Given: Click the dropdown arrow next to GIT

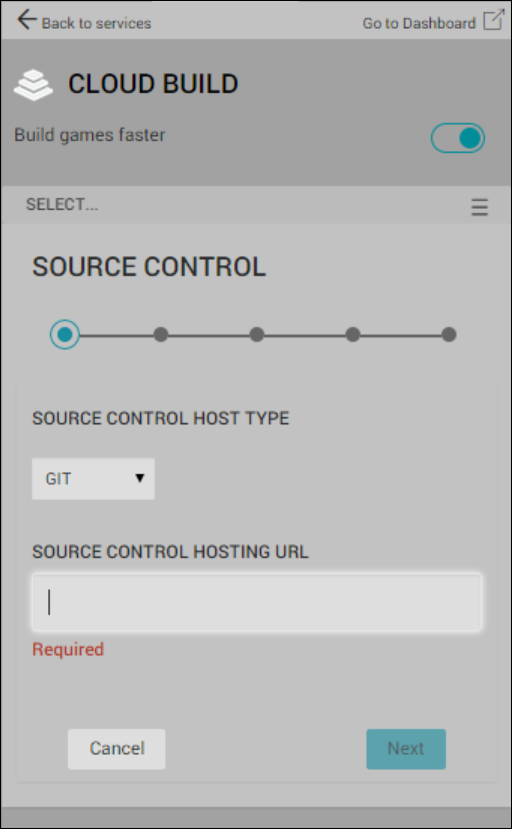Looking at the screenshot, I should [140, 478].
